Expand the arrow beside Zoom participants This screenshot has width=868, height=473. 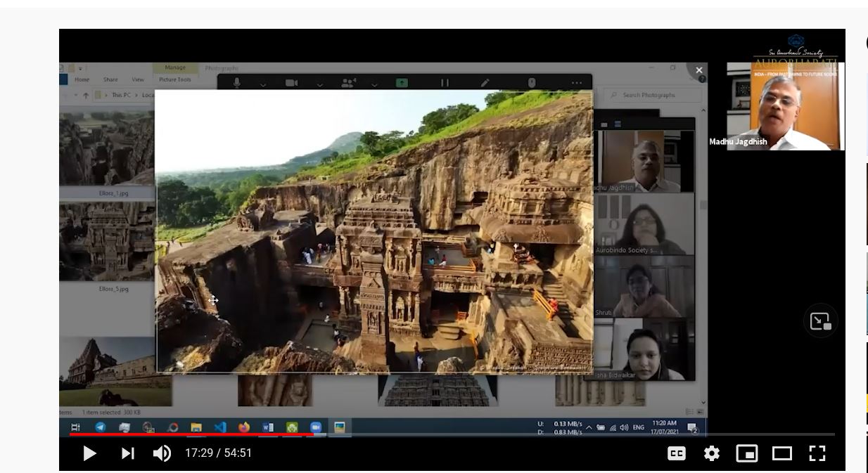click(374, 84)
